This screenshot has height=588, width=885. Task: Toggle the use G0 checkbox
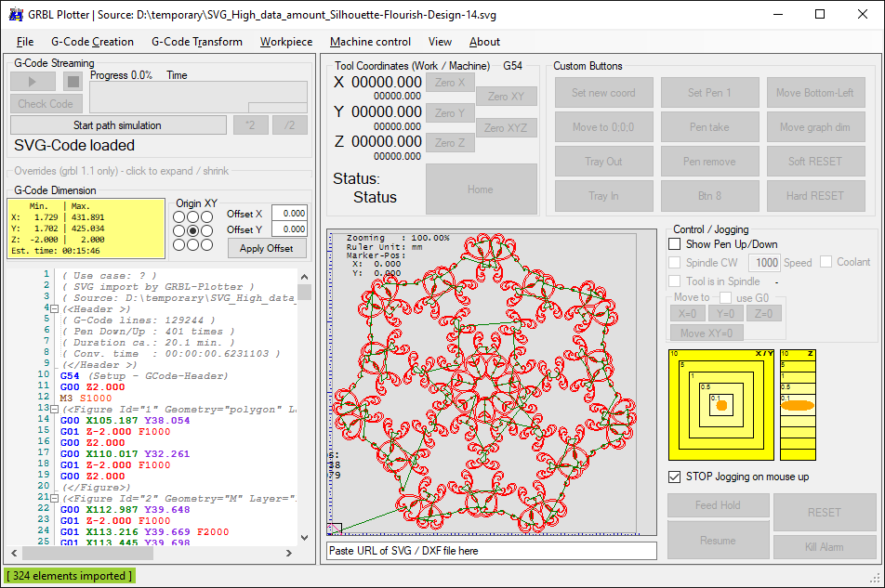click(726, 297)
